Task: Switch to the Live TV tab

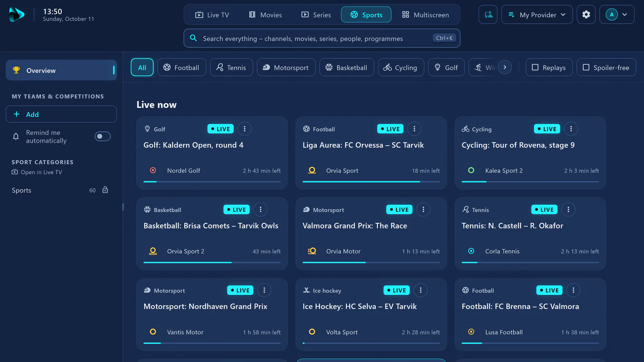Action: 212,15
